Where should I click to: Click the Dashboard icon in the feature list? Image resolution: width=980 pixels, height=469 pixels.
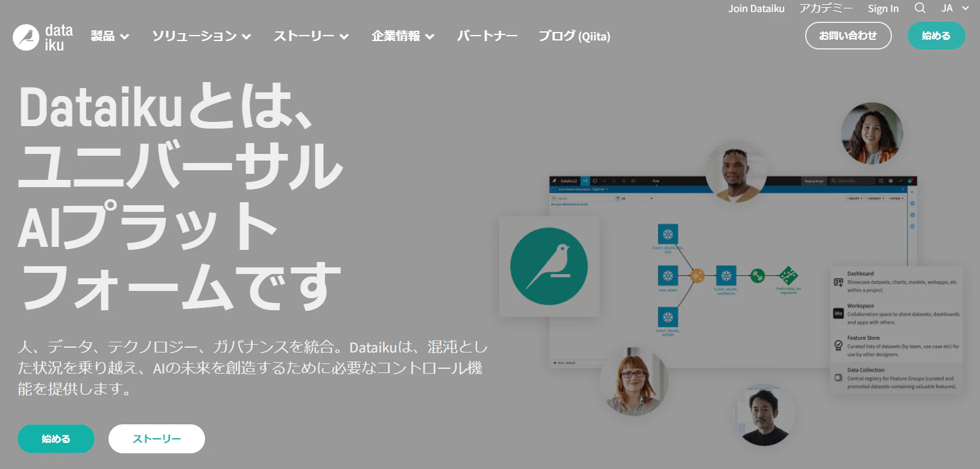tap(838, 282)
